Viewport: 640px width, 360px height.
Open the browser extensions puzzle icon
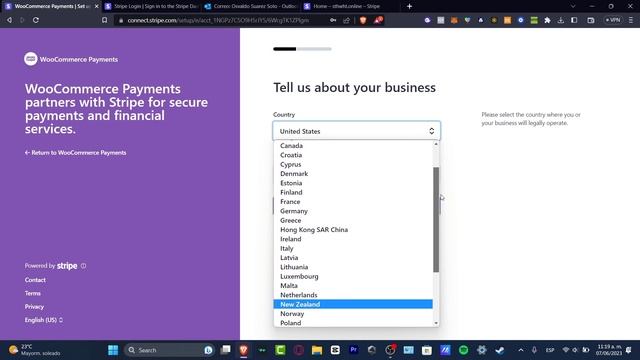pyautogui.click(x=547, y=20)
